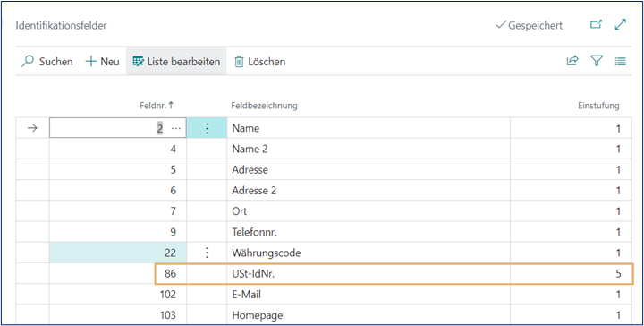Click the Ort description cell
644x326 pixels.
[x=369, y=211]
